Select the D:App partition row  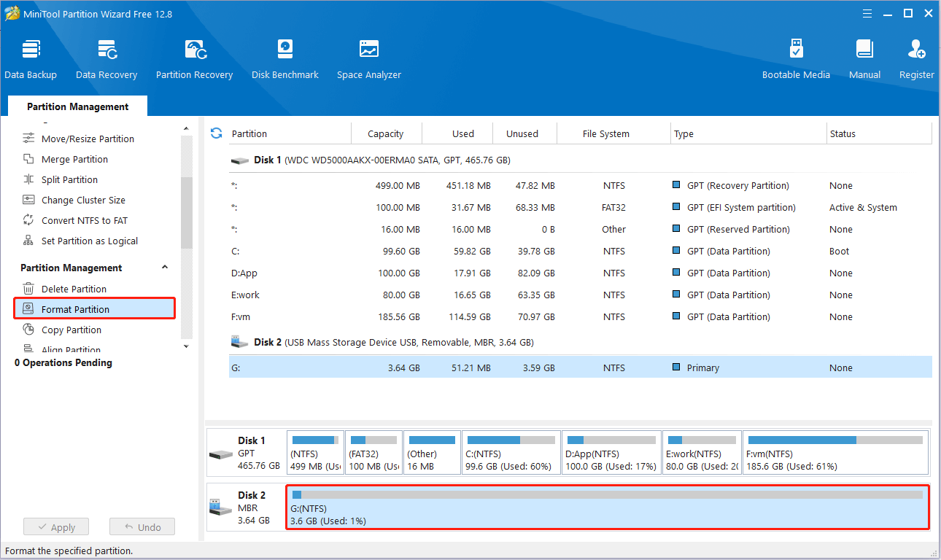coord(581,273)
